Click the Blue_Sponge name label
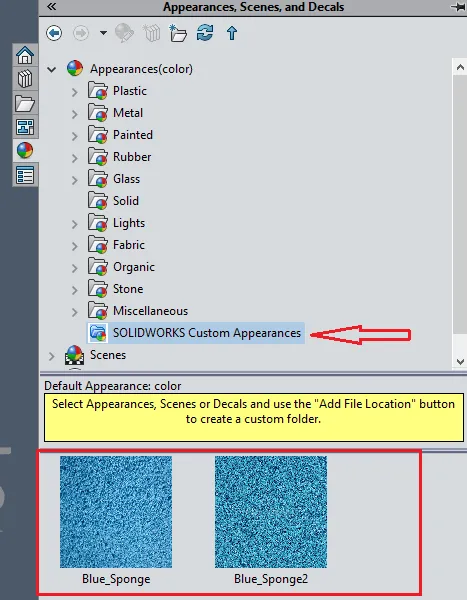 [116, 579]
